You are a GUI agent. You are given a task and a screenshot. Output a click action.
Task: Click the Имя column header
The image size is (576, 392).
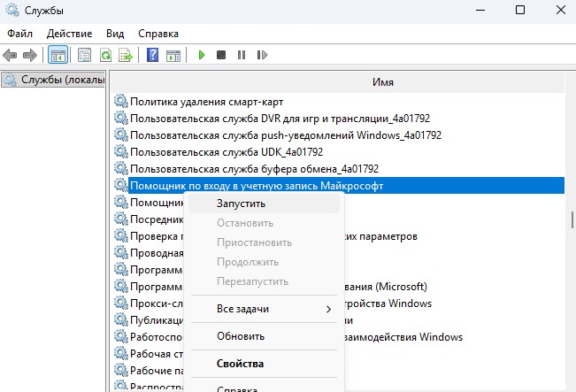382,81
